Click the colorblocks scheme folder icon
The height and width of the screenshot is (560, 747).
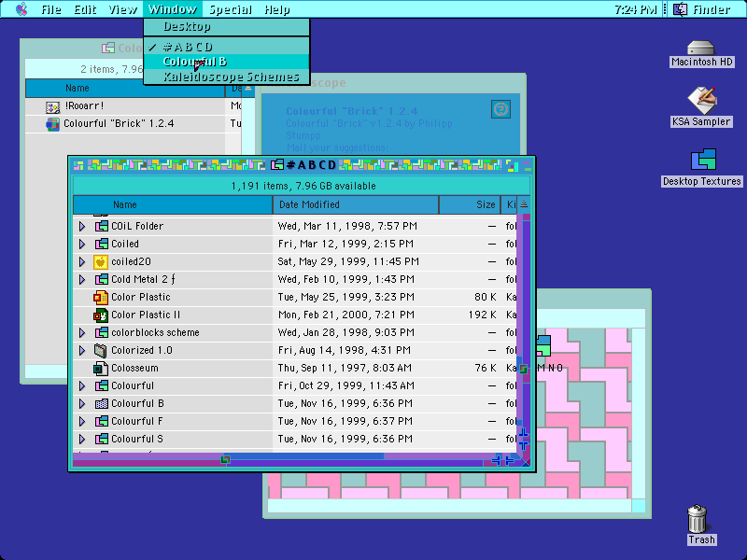pos(102,333)
